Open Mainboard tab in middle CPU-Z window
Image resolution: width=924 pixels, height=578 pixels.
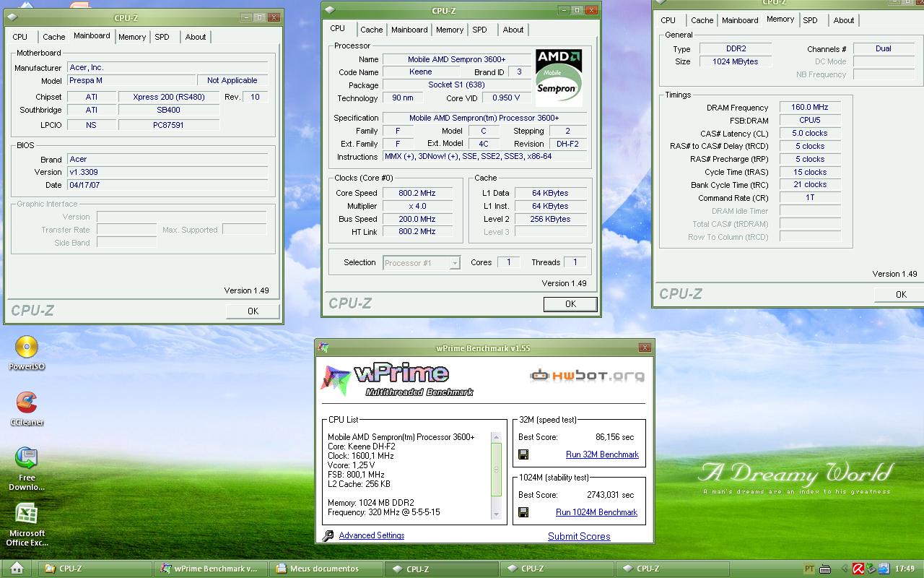pos(409,30)
